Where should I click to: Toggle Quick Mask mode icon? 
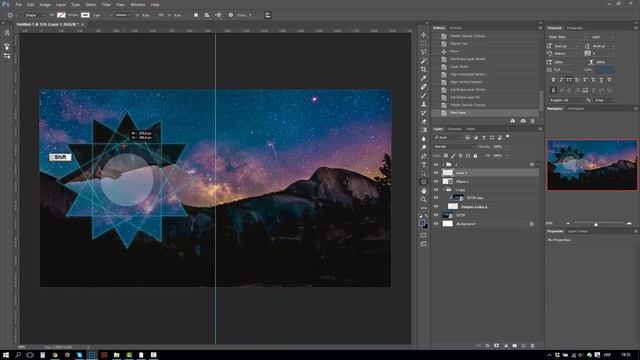click(424, 235)
